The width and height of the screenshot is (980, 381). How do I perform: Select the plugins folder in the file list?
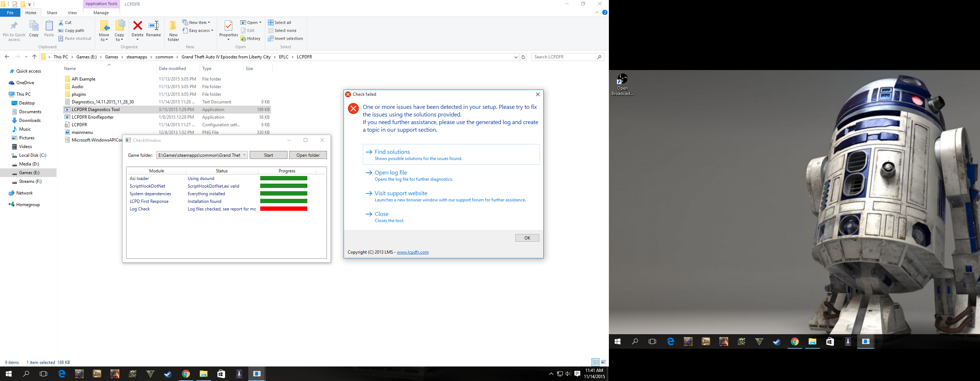click(x=167, y=94)
